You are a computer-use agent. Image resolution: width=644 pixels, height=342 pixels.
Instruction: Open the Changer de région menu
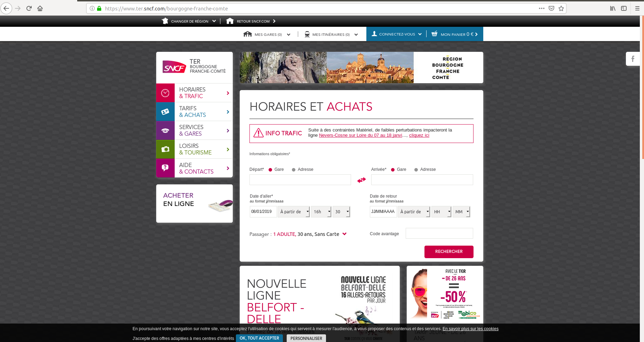(x=189, y=21)
